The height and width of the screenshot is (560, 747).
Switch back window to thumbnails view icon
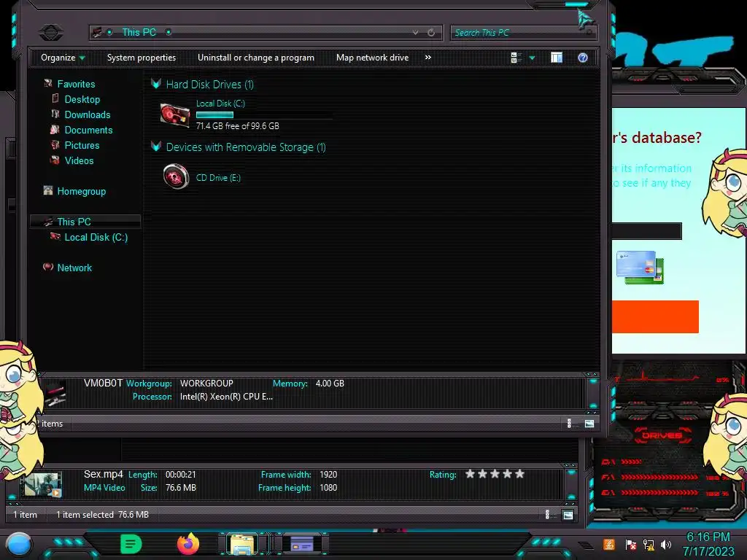point(568,515)
